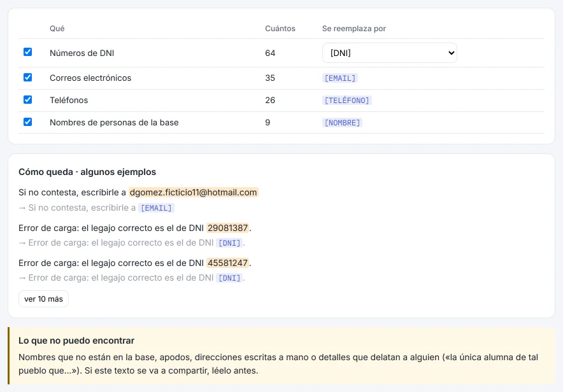This screenshot has width=563, height=392.
Task: Click the highlighted DNI 45581247
Action: (x=227, y=263)
